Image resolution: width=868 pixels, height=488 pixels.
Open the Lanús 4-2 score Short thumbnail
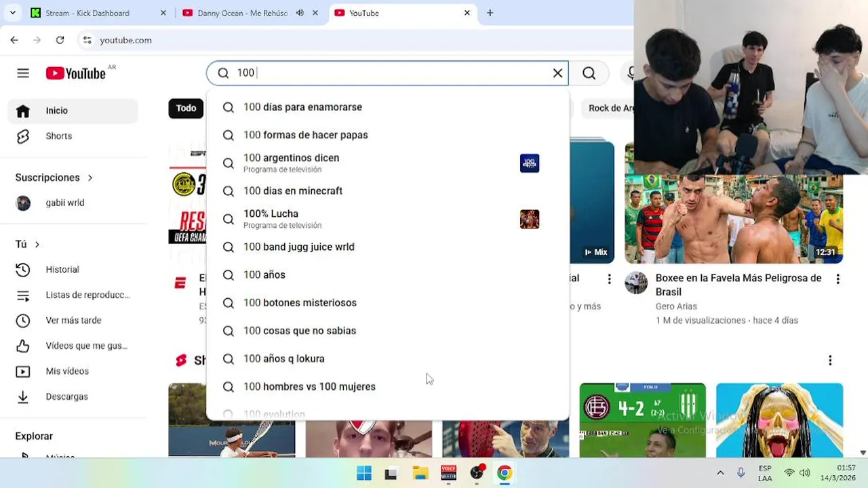(x=642, y=420)
